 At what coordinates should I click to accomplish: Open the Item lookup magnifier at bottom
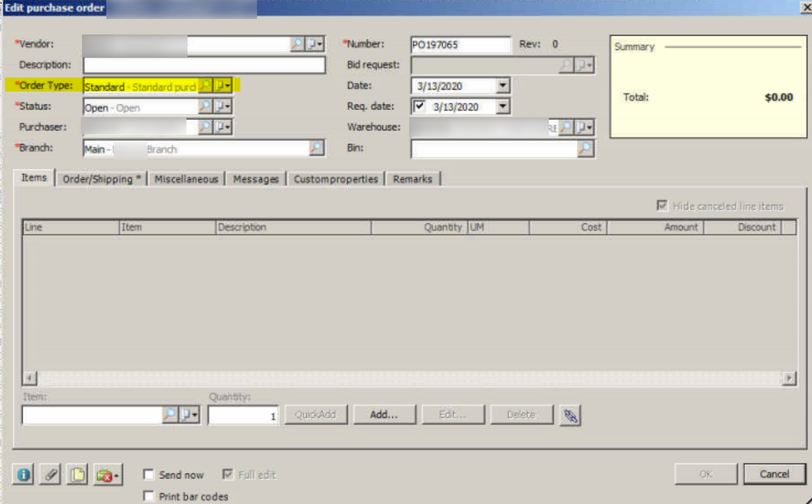point(170,415)
